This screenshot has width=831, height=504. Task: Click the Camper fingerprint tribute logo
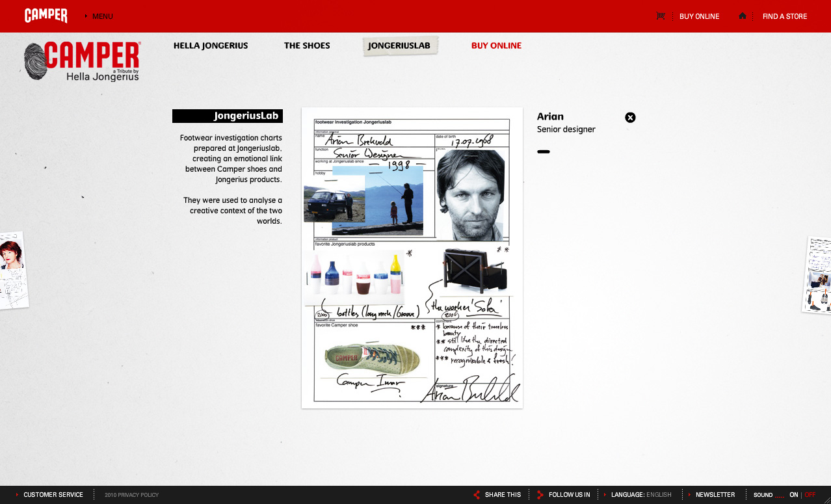[x=82, y=62]
